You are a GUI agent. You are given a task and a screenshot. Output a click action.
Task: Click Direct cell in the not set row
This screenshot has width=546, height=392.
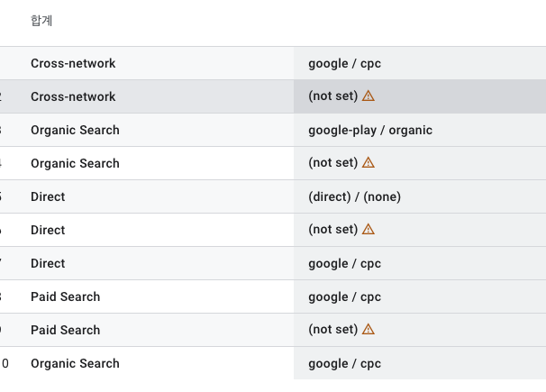point(48,230)
